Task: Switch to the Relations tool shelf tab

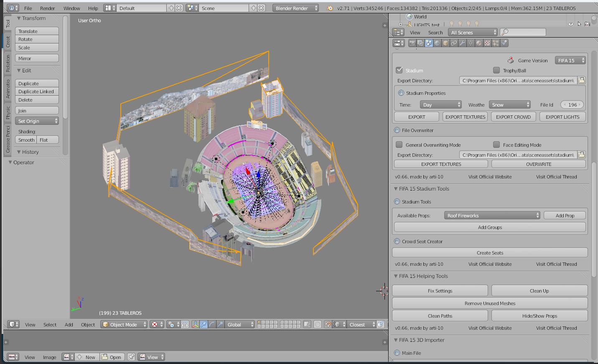Action: click(x=8, y=64)
